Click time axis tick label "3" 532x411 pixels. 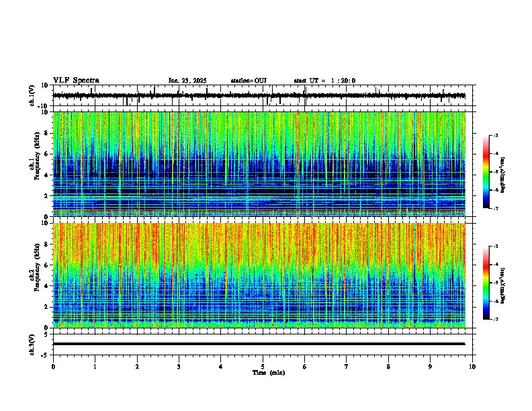[x=179, y=367]
